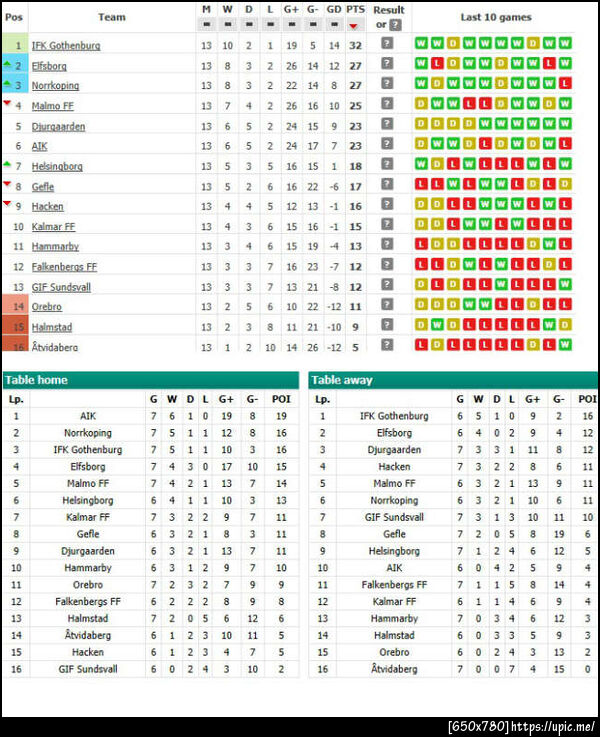Sort the table by the W column button
Screen dimensions: 600x737
228,24
